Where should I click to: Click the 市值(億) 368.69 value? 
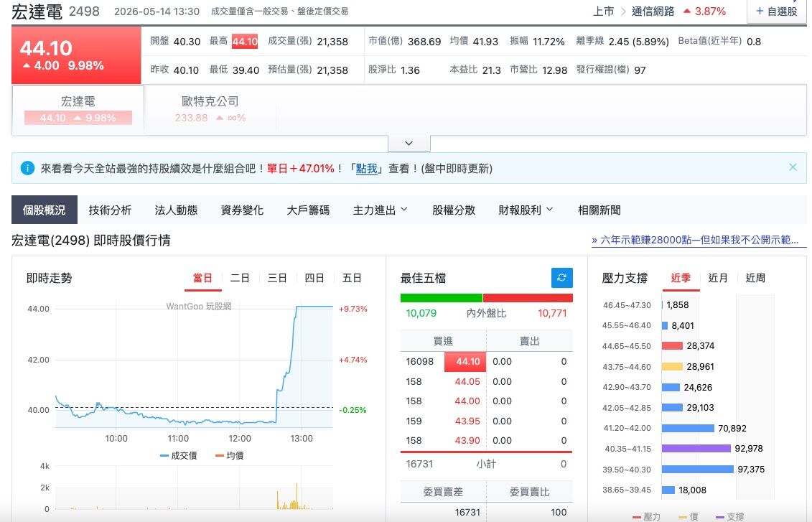[424, 42]
